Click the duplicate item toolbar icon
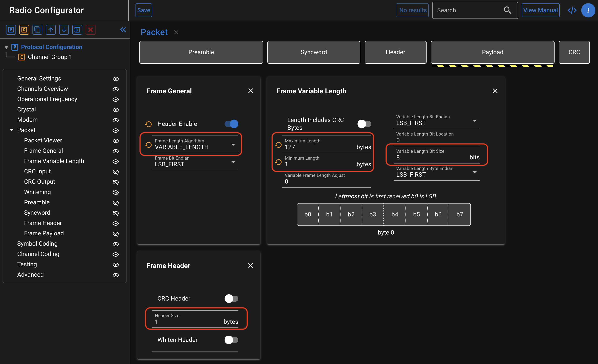 (x=37, y=30)
